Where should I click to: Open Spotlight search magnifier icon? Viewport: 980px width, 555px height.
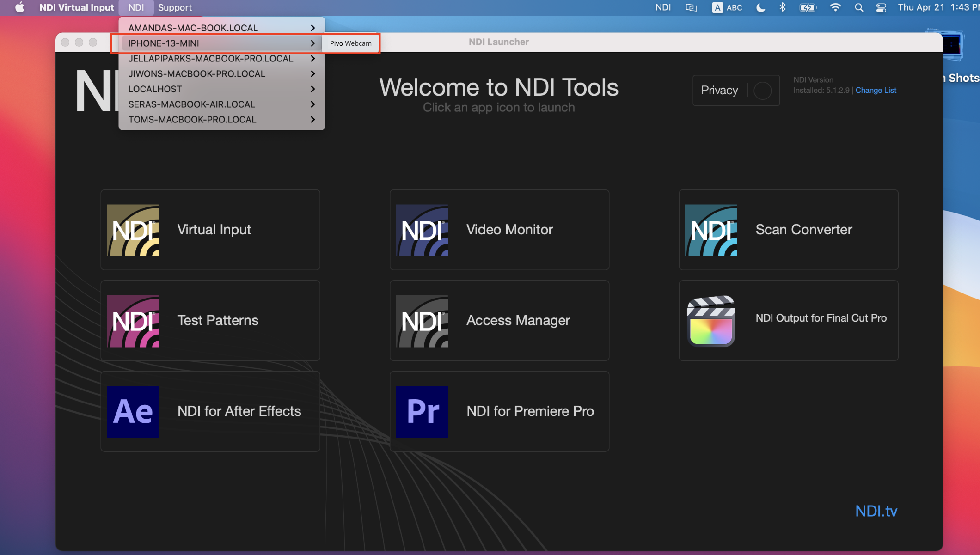(858, 7)
